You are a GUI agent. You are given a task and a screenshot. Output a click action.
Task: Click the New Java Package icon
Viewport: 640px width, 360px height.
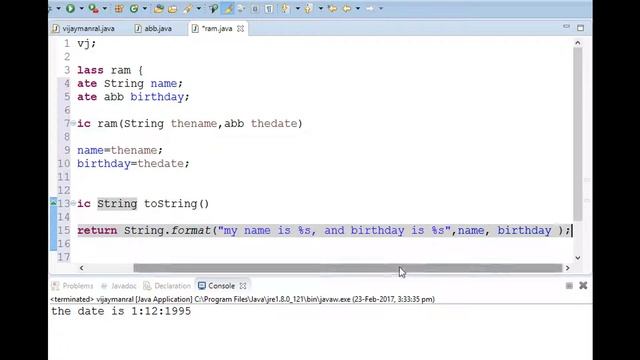point(119,8)
